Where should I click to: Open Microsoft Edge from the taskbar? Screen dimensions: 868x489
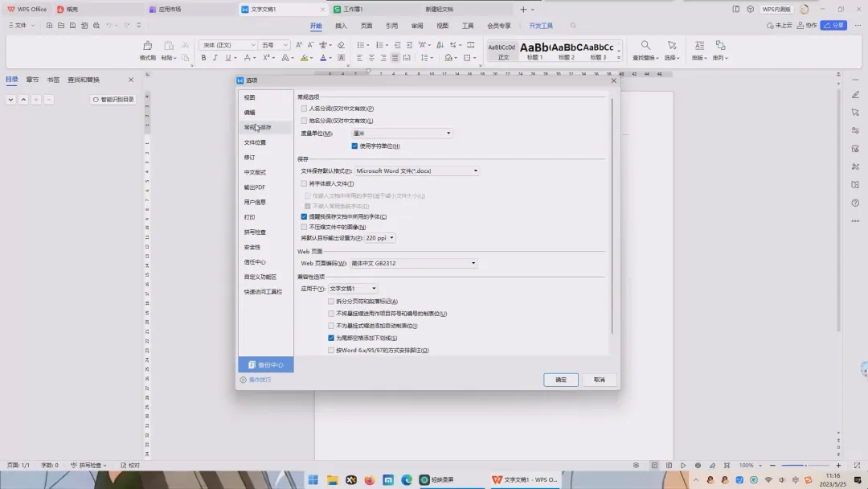(x=407, y=479)
